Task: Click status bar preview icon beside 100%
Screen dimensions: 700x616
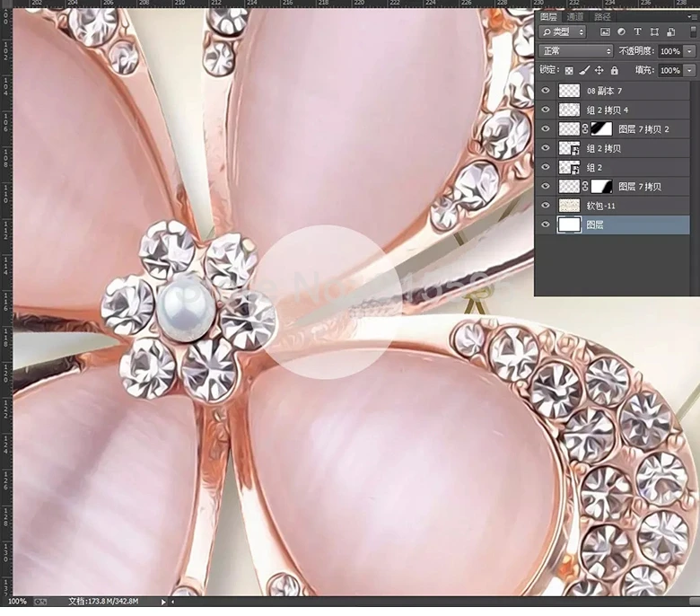Action: tap(40, 602)
